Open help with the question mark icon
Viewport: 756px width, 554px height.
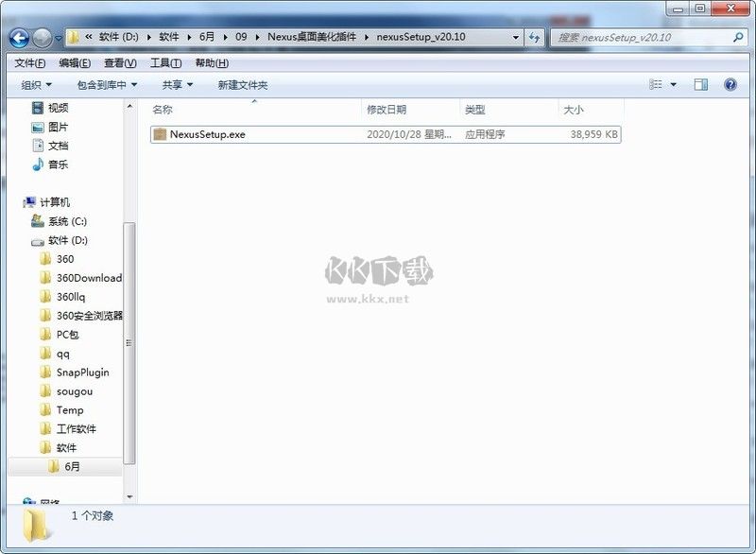pyautogui.click(x=730, y=85)
